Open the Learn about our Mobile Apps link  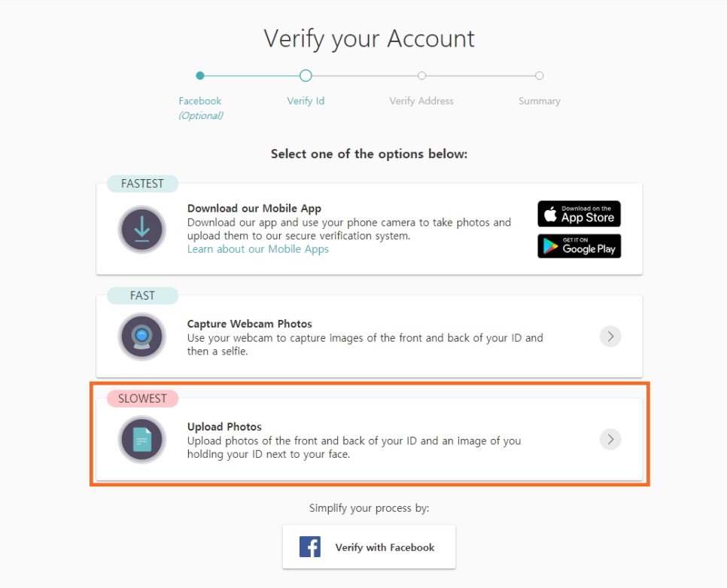point(257,249)
